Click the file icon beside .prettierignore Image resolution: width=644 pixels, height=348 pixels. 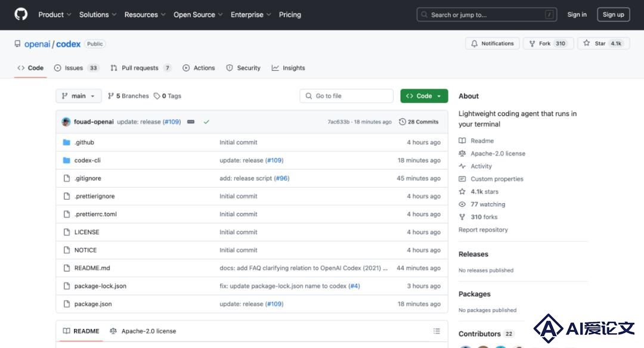tap(67, 196)
